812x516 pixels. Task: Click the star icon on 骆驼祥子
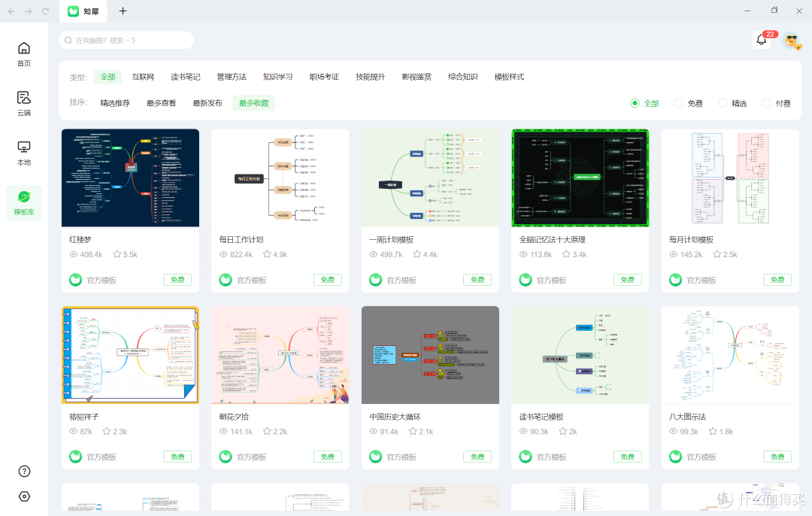(107, 431)
